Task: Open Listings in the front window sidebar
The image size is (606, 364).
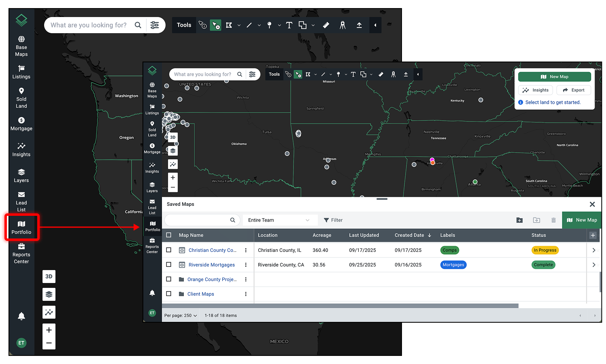Action: pos(152,109)
